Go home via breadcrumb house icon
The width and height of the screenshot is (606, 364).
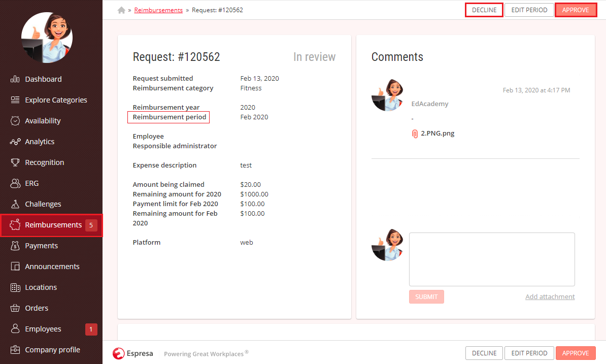point(121,10)
